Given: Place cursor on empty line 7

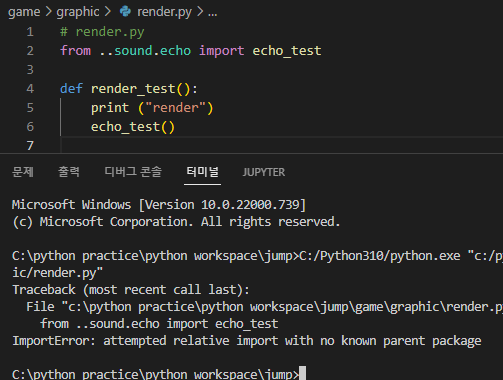Looking at the screenshot, I should 282,146.
